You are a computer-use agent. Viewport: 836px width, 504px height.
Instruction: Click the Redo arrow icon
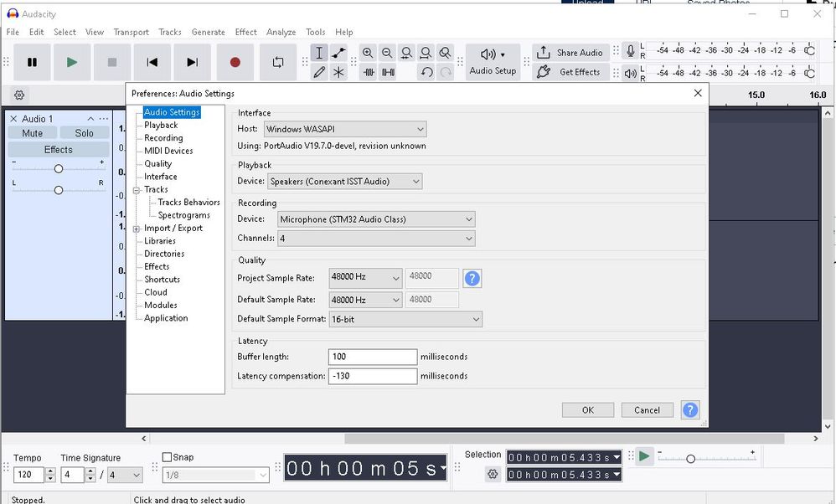[x=445, y=72]
